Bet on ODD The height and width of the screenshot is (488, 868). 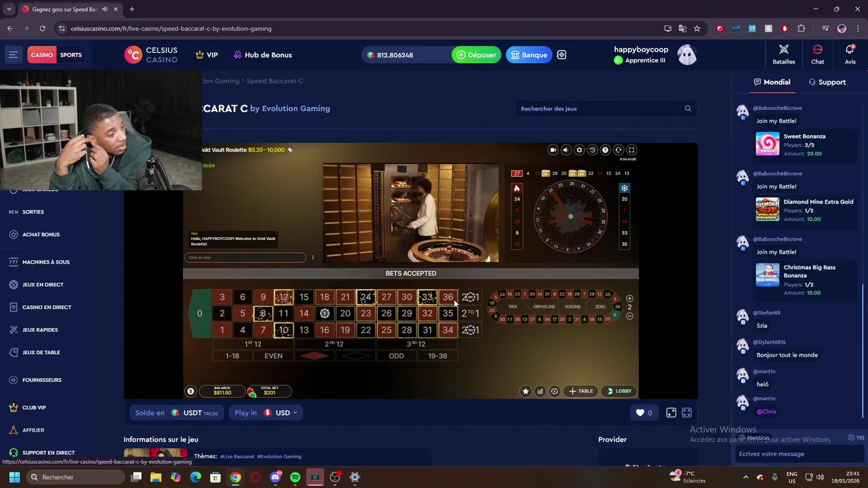pyautogui.click(x=396, y=356)
